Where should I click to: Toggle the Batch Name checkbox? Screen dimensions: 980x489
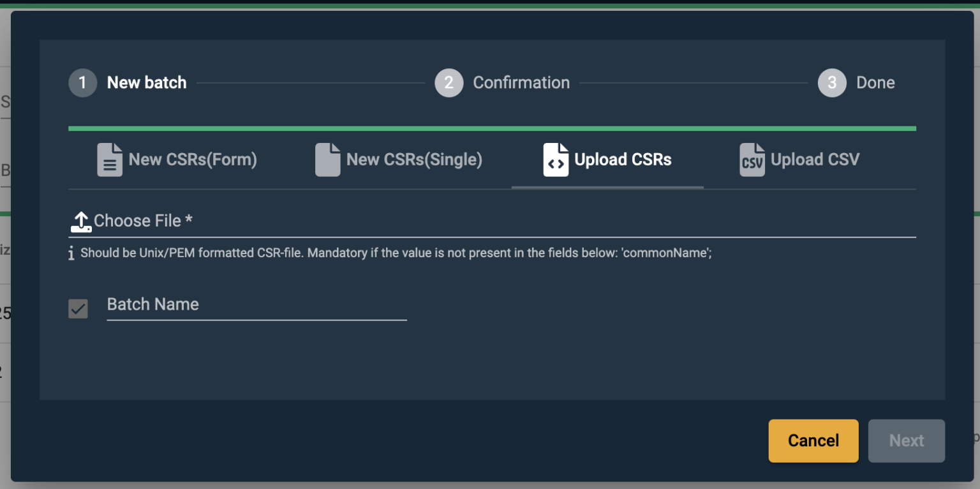pyautogui.click(x=78, y=308)
